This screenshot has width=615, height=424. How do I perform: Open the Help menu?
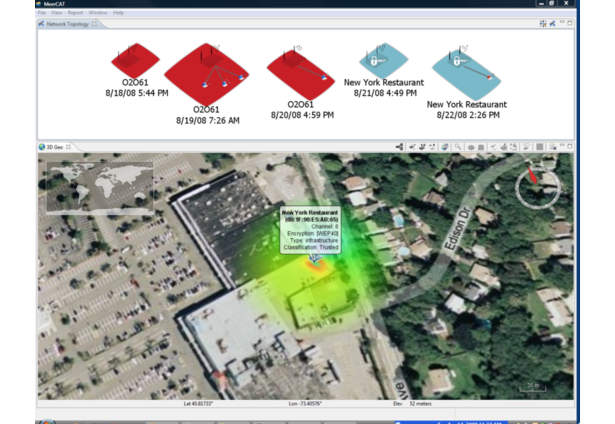118,13
